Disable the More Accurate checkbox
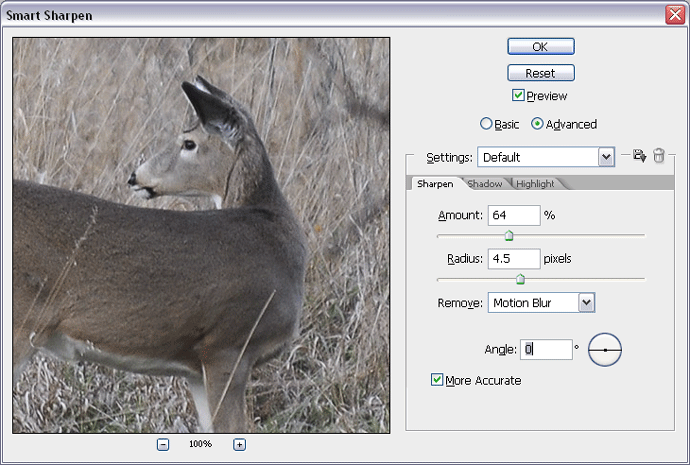This screenshot has width=690, height=465. click(x=437, y=380)
